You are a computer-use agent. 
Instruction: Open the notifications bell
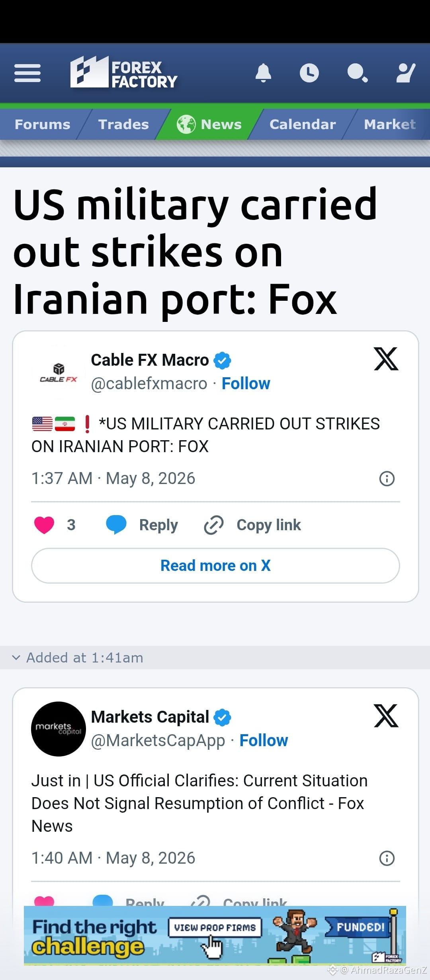pyautogui.click(x=263, y=73)
